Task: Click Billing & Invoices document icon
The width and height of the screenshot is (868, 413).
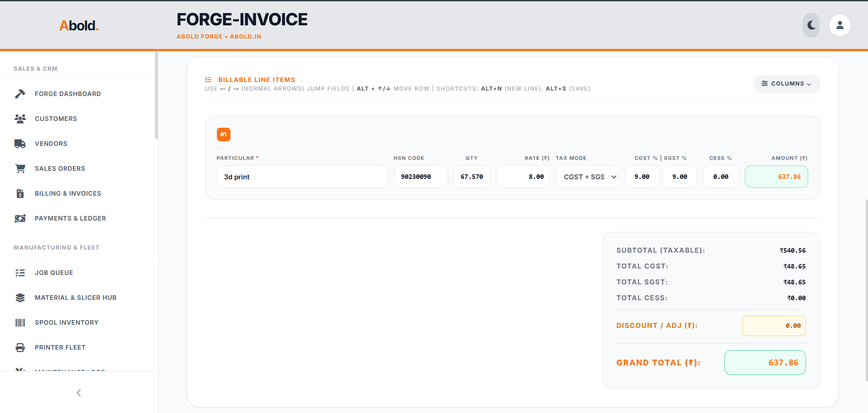Action: 20,193
